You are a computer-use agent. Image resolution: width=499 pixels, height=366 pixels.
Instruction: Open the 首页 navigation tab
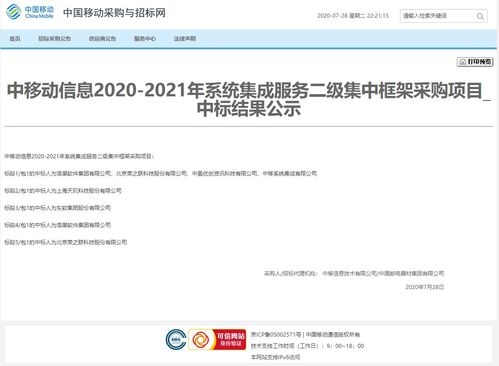(x=15, y=39)
